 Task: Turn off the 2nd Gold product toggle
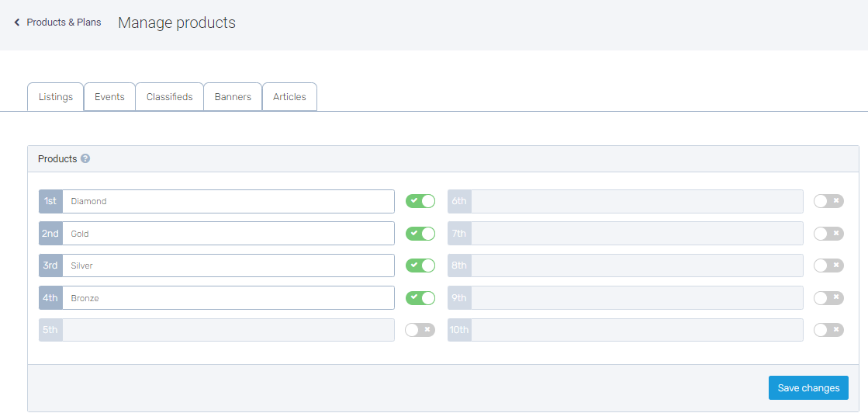(420, 233)
